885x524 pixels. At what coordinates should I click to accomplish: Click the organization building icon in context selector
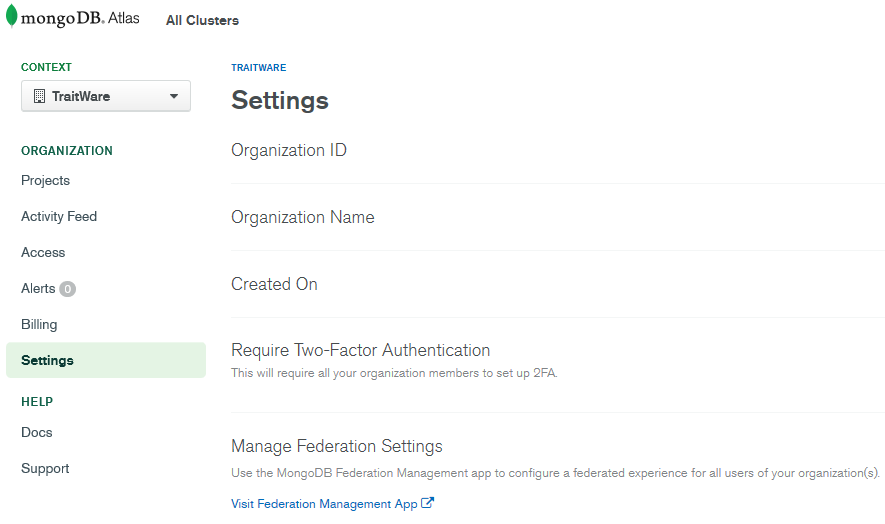point(39,96)
